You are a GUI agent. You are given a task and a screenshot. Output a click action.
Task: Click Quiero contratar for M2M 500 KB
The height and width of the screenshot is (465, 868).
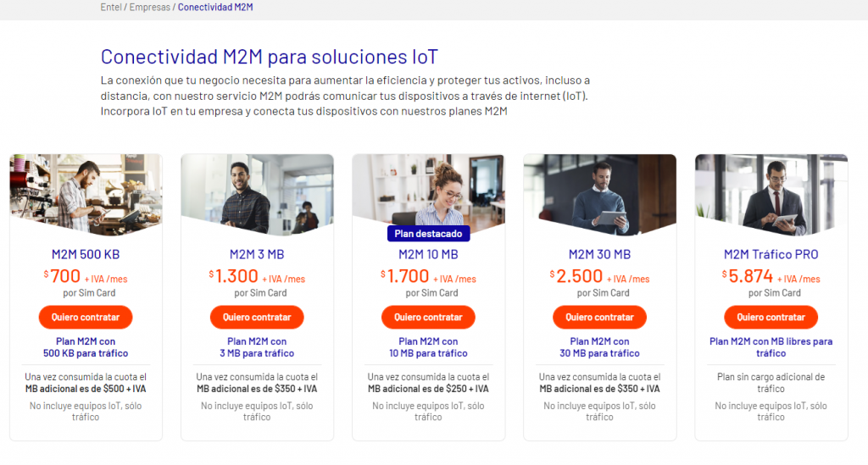86,318
